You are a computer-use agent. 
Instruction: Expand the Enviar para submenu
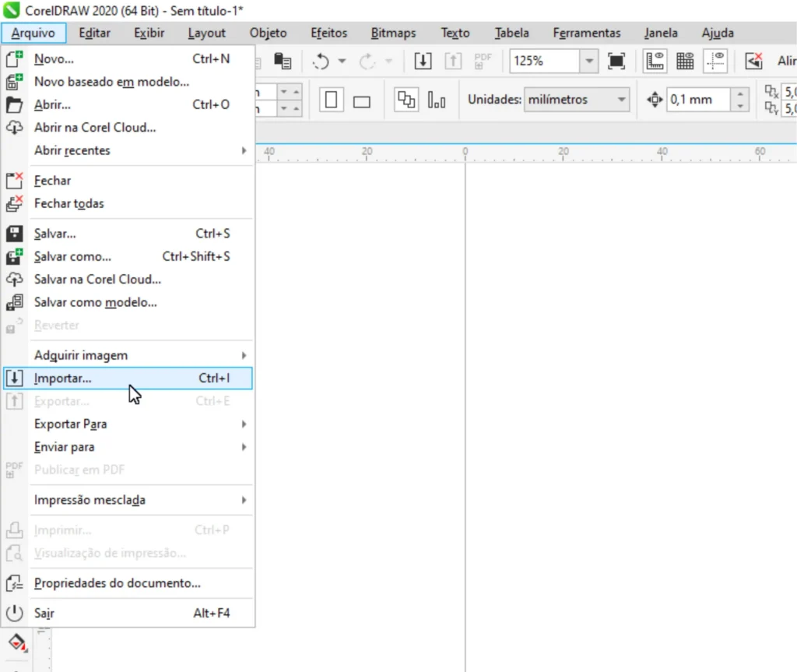click(127, 447)
